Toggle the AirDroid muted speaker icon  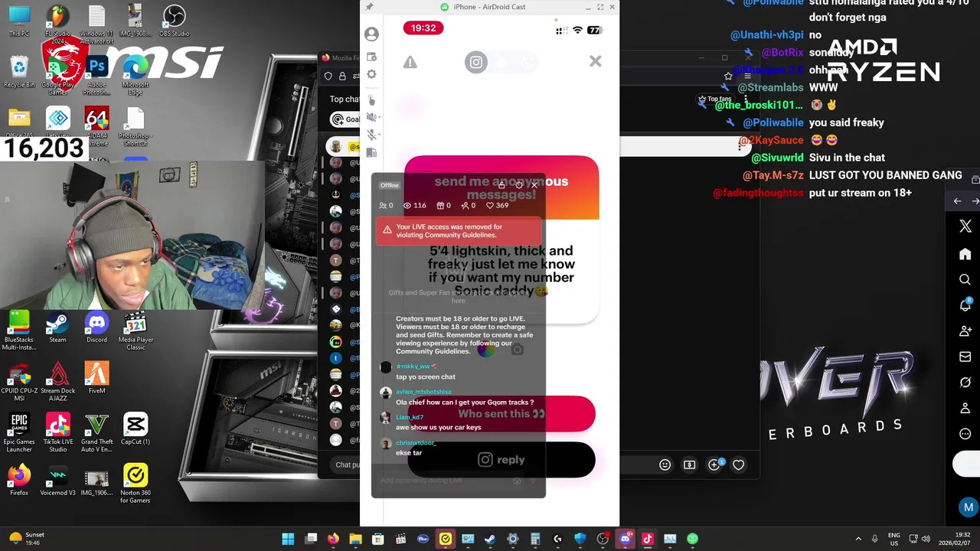coord(371,117)
